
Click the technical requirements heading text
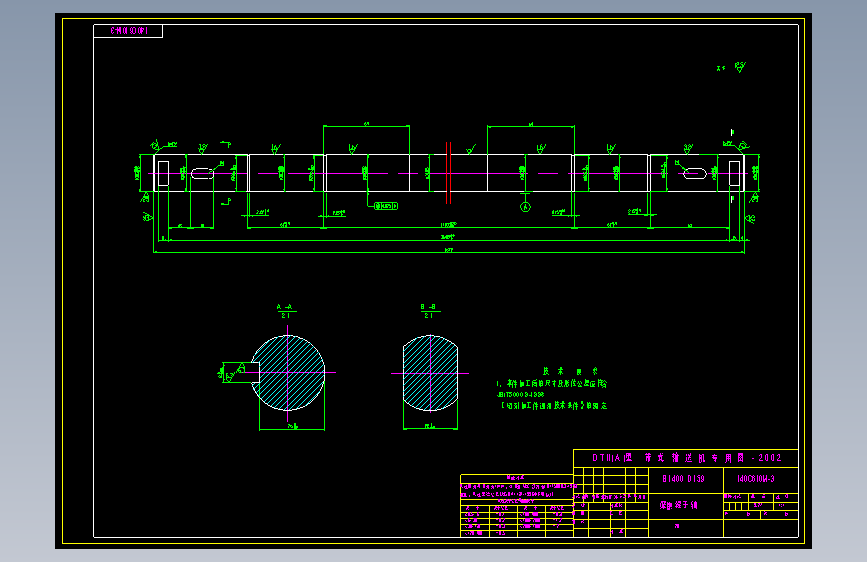[x=569, y=371]
